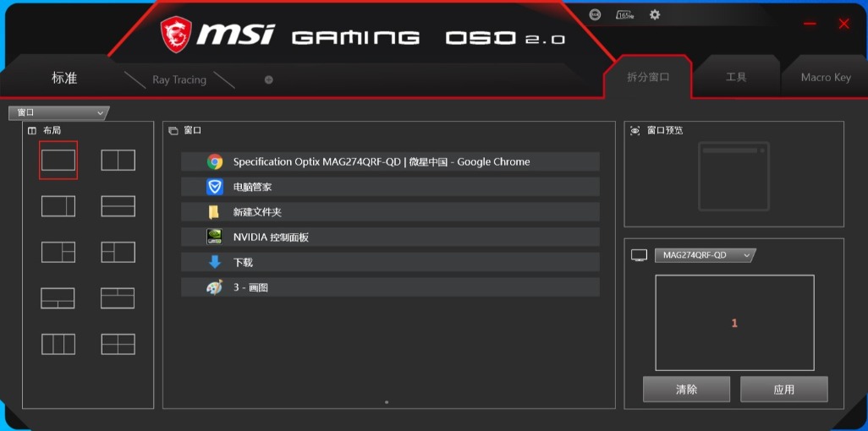This screenshot has height=431, width=868.
Task: Choose the three vertical columns layout
Action: tap(58, 344)
